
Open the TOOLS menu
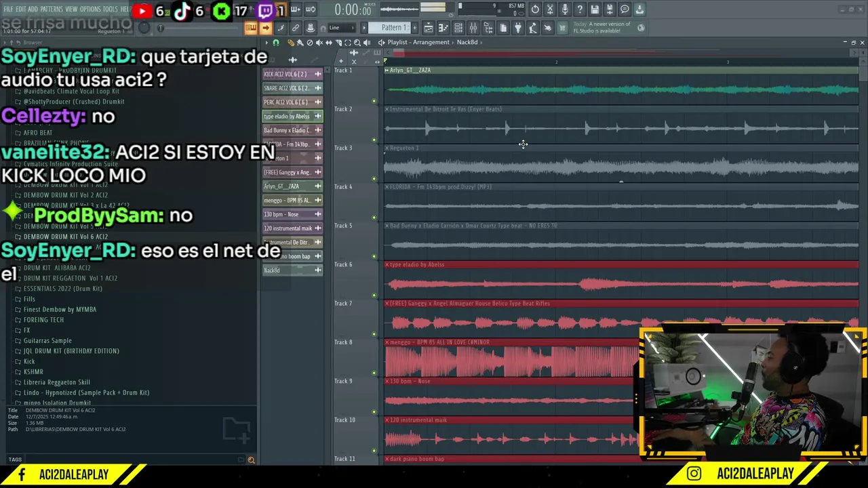coord(111,9)
